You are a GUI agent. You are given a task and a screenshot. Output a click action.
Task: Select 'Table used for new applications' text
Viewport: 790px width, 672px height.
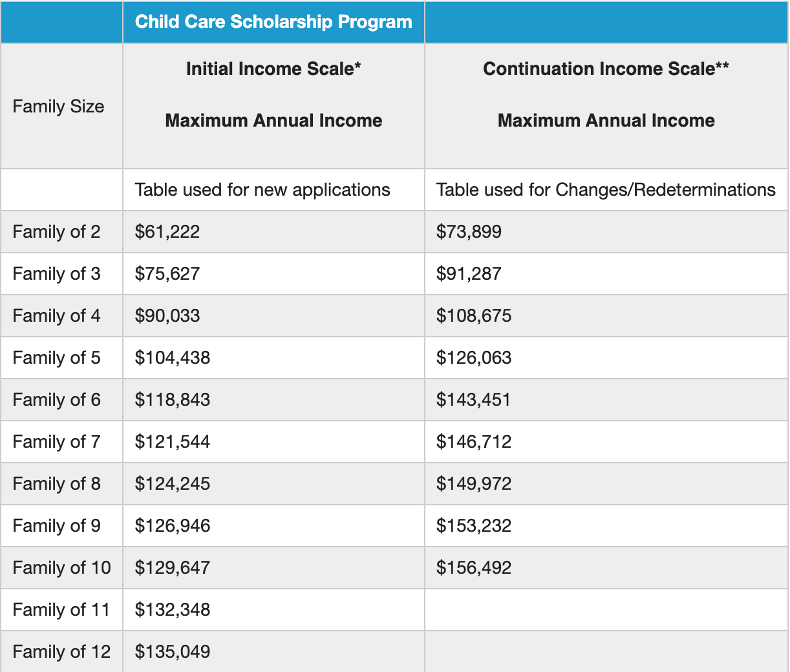(262, 190)
